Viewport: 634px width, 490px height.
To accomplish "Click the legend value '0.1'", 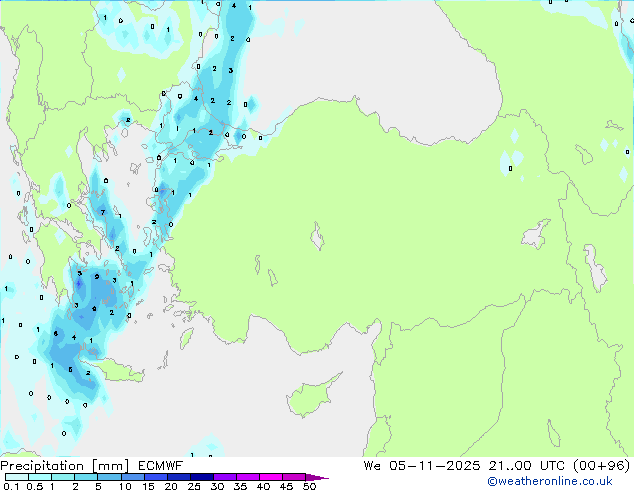I will pyautogui.click(x=11, y=486).
